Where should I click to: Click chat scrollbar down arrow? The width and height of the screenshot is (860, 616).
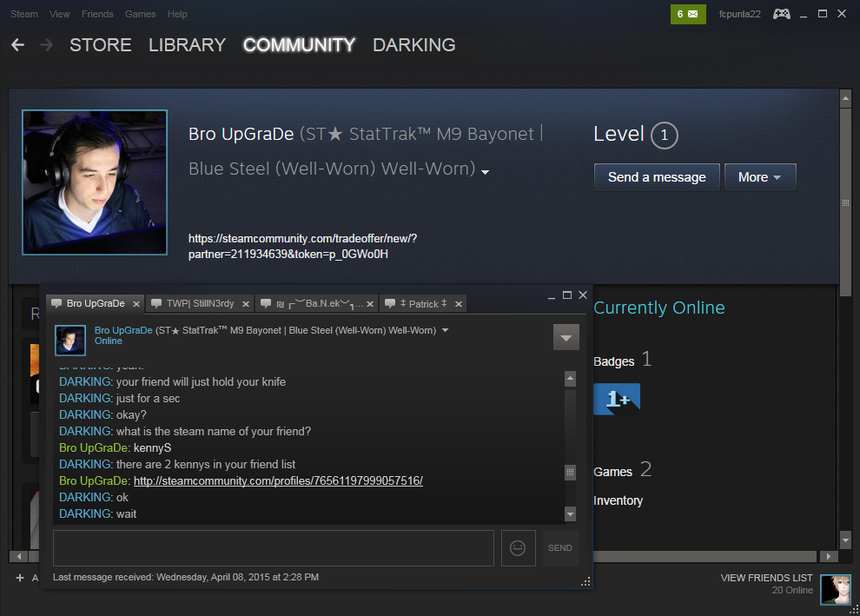click(571, 514)
